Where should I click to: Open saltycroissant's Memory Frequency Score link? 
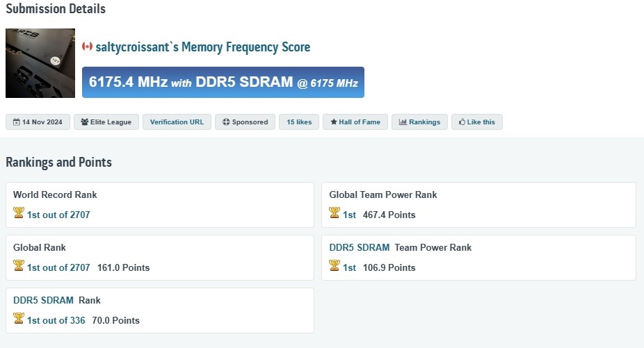(203, 47)
